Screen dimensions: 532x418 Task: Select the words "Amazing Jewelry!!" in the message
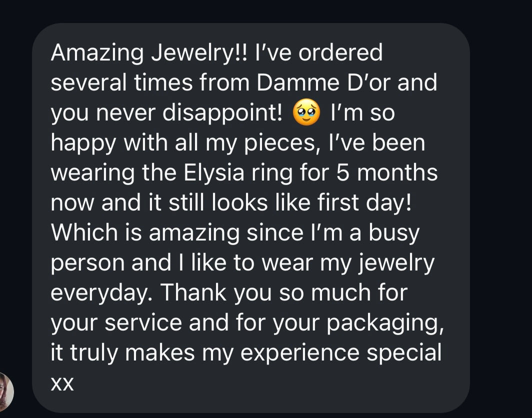pos(149,53)
